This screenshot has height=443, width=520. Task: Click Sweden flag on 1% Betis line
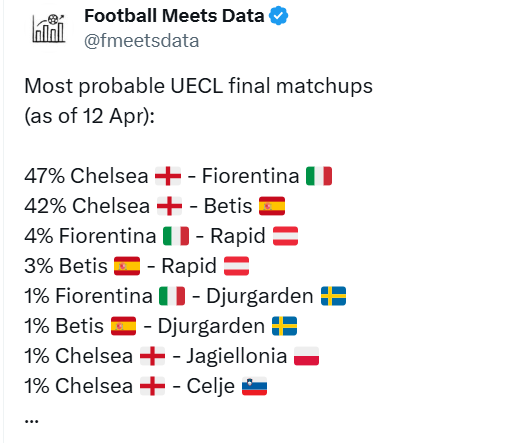click(x=284, y=326)
